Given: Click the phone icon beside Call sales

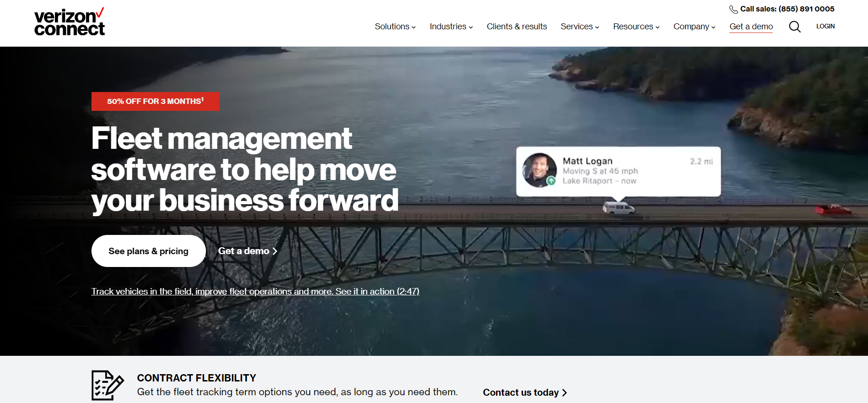Looking at the screenshot, I should (x=733, y=9).
